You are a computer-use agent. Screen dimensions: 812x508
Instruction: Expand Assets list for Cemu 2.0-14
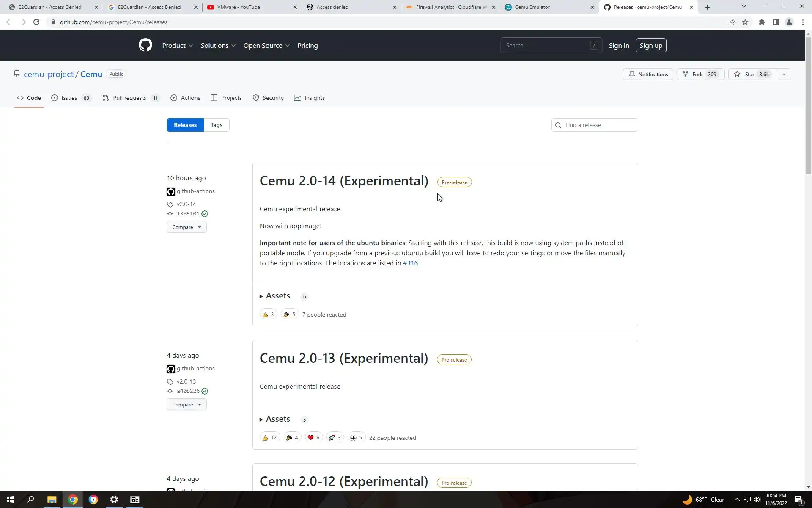pos(277,296)
